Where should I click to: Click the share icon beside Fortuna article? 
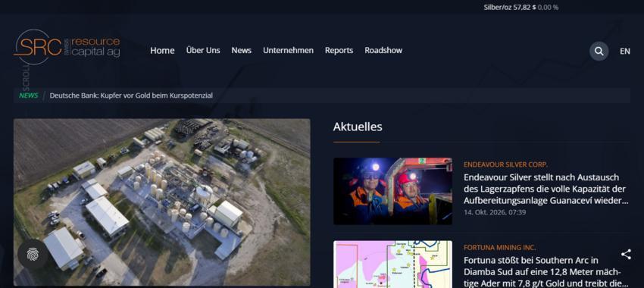coord(626,255)
